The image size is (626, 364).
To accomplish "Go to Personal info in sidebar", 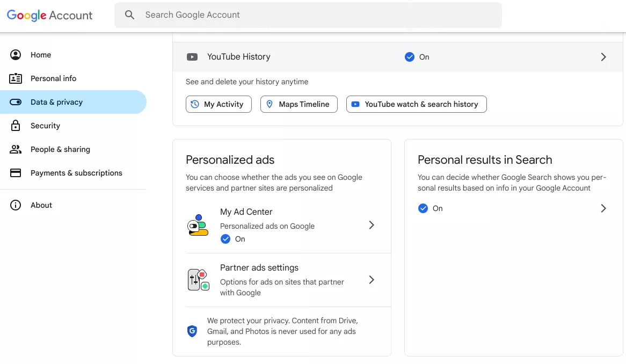I will pyautogui.click(x=53, y=78).
